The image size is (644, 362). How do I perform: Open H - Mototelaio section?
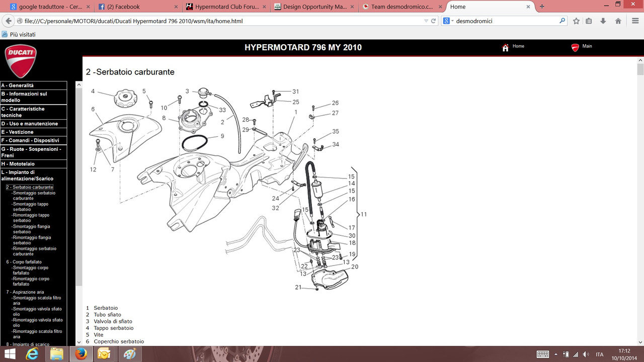point(33,164)
